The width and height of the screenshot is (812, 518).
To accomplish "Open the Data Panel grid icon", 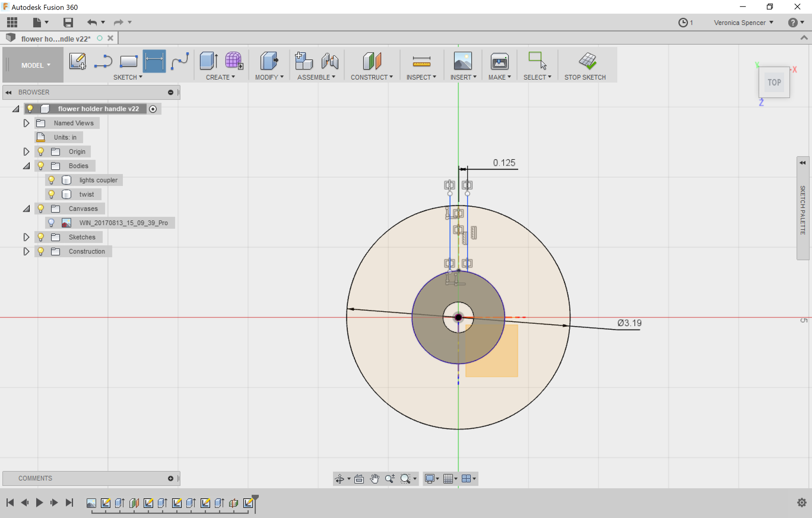I will point(12,22).
